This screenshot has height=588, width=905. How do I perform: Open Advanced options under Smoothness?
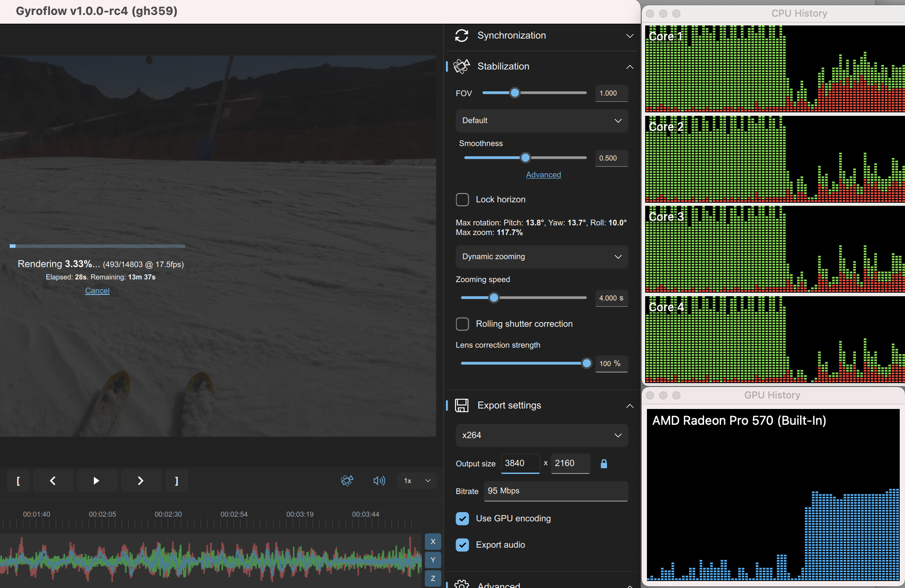pos(543,175)
